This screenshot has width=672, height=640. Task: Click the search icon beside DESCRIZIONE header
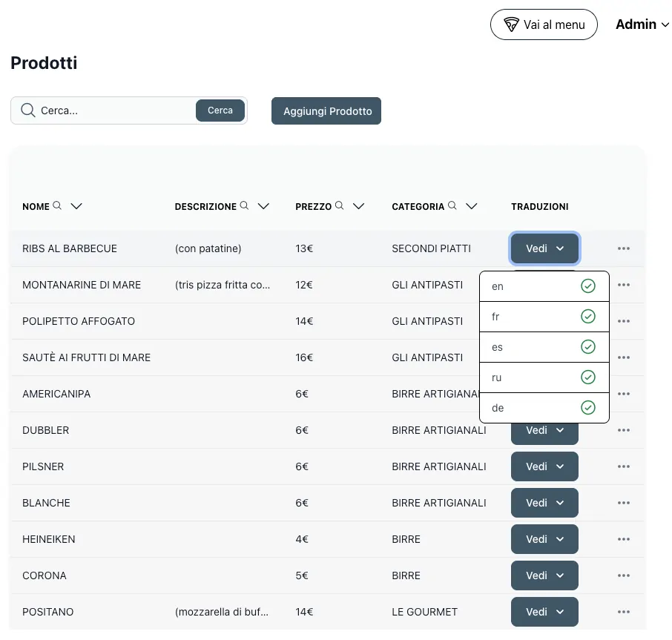point(244,205)
